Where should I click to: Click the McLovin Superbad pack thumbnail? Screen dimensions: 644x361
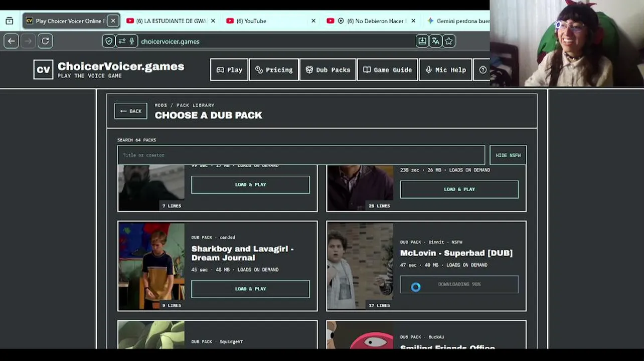[360, 266]
